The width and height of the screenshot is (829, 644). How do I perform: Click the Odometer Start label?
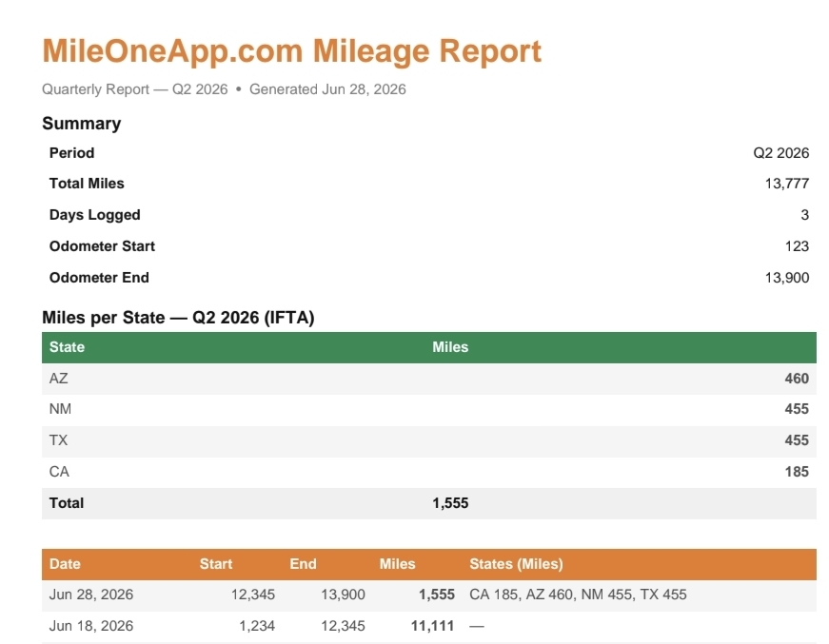pos(102,246)
